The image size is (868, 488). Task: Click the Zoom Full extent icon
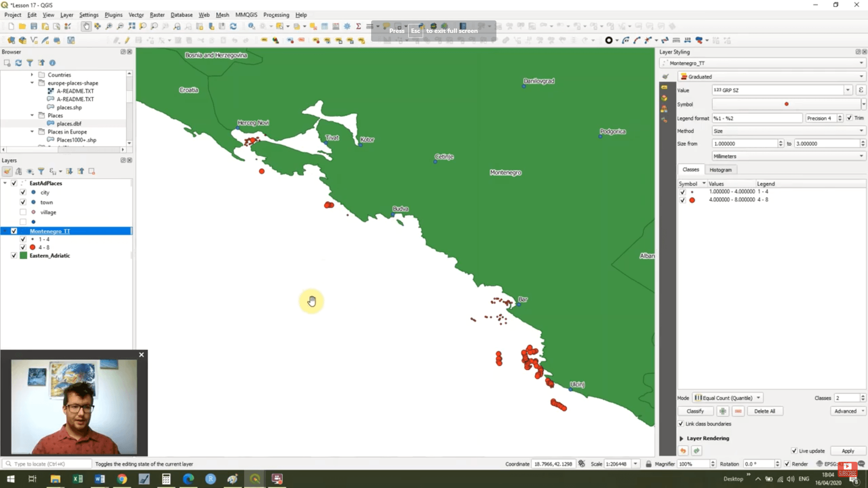[x=132, y=26]
